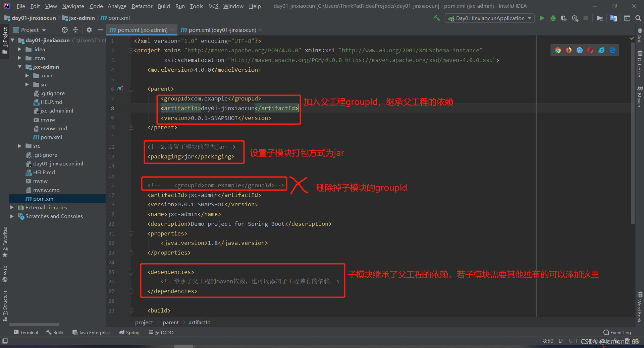Open the Ant tool window sidebar
The height and width of the screenshot is (348, 644).
[x=640, y=36]
